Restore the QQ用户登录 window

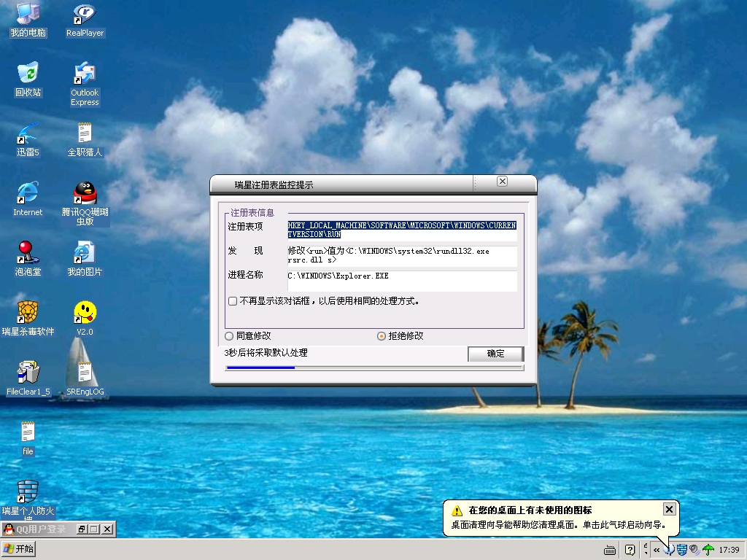pyautogui.click(x=82, y=529)
